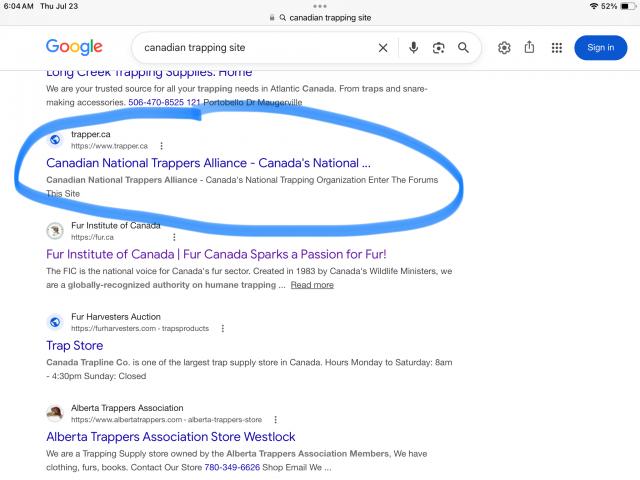Image resolution: width=640 pixels, height=480 pixels.
Task: Click Fur Institute of Canada favicon
Action: click(55, 231)
